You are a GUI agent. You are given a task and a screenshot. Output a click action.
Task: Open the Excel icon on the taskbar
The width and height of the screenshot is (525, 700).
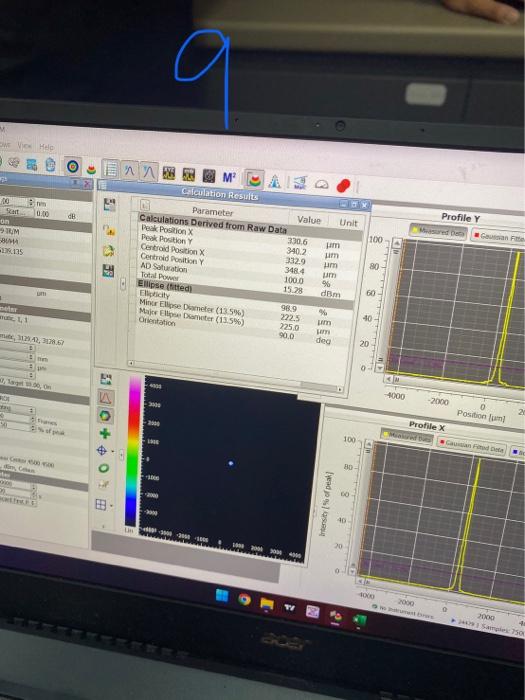pos(359,620)
